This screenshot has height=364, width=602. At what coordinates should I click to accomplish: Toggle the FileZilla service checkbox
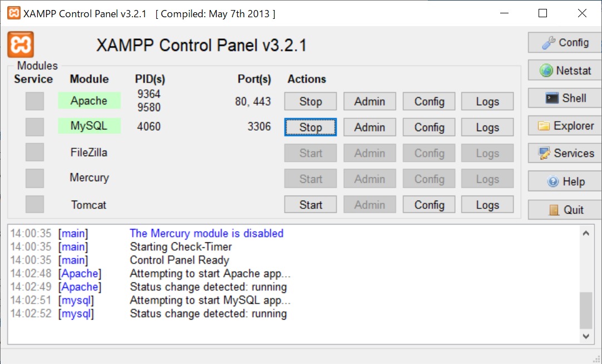coord(34,152)
